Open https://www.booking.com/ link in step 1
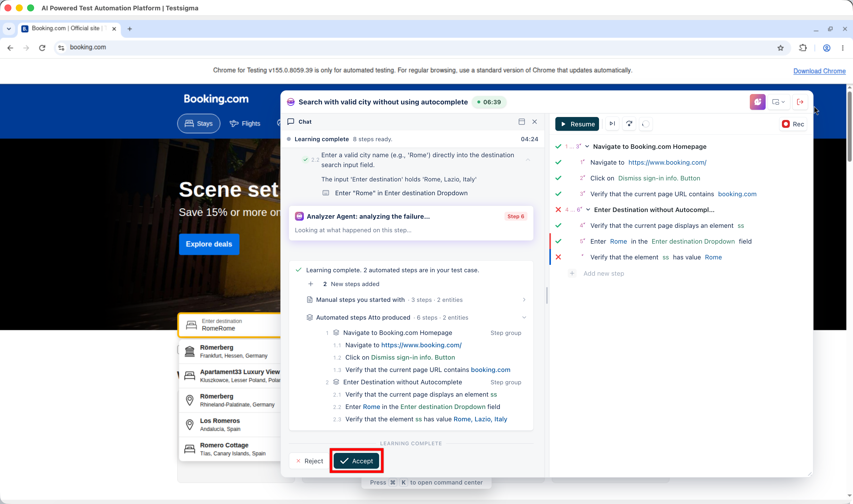 (667, 162)
